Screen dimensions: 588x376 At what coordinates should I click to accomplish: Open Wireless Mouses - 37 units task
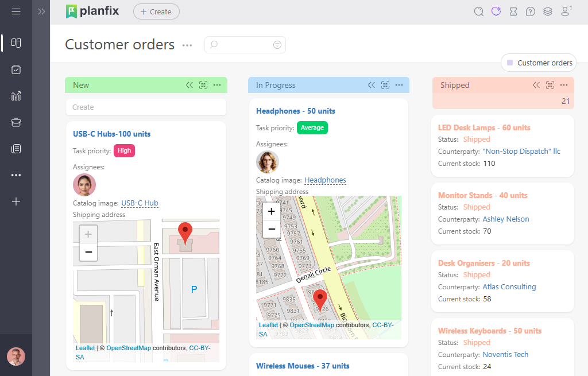coord(303,366)
